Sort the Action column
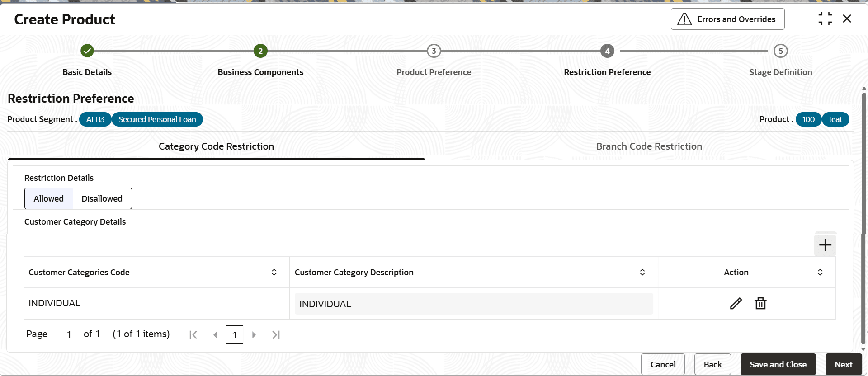 tap(820, 272)
